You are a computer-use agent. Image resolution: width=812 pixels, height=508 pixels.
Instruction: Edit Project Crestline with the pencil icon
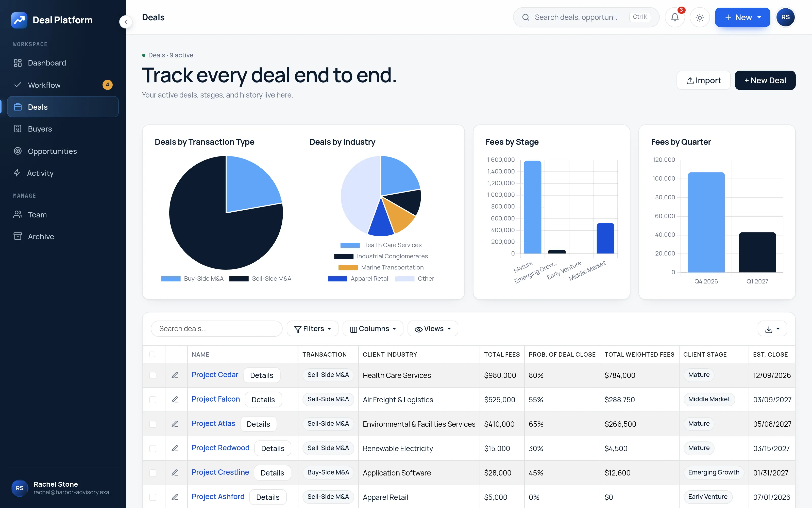pyautogui.click(x=175, y=472)
